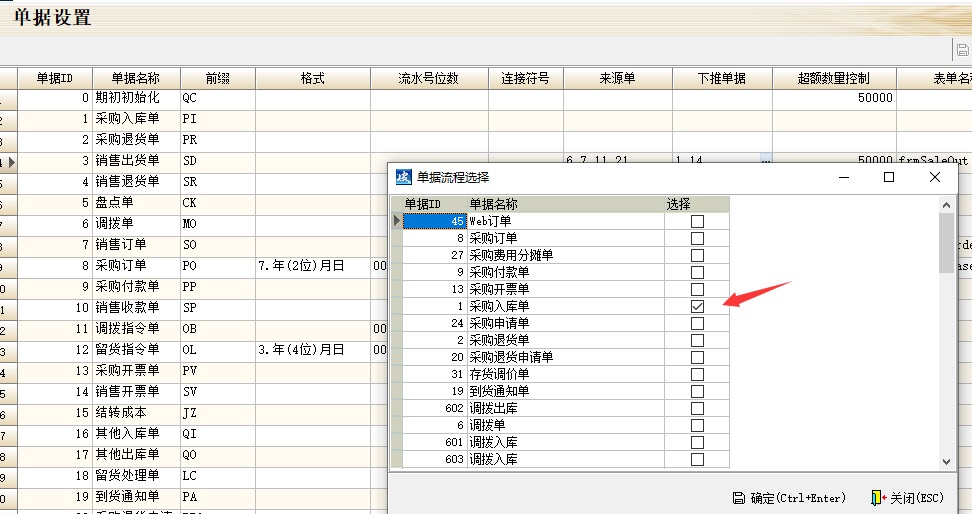
Task: Minimize the 单据流程选择 dialog
Action: [x=842, y=177]
